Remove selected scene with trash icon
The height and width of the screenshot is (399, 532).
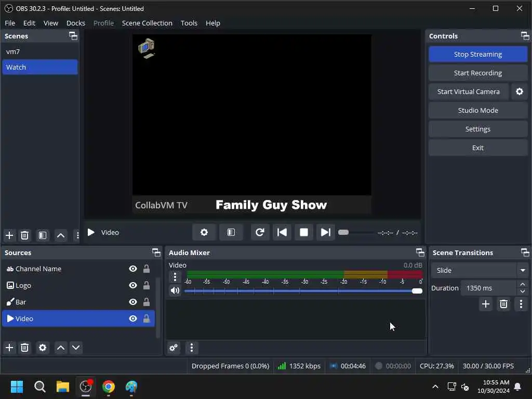click(25, 235)
